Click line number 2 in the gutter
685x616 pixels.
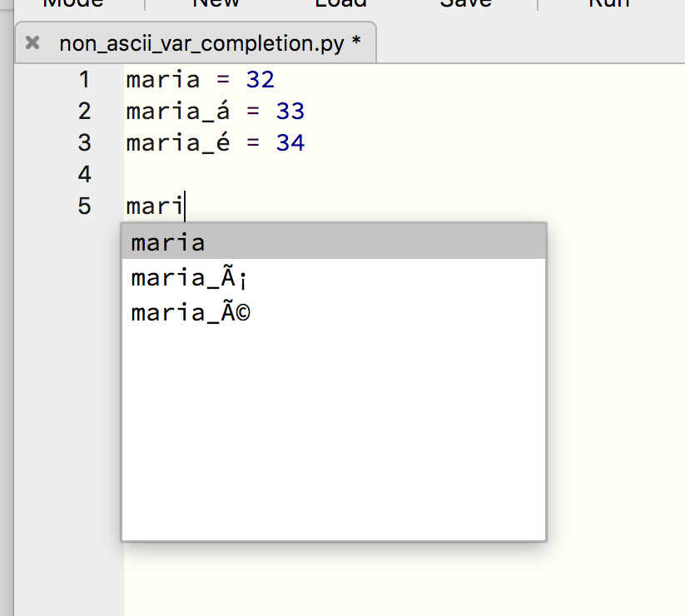click(83, 111)
